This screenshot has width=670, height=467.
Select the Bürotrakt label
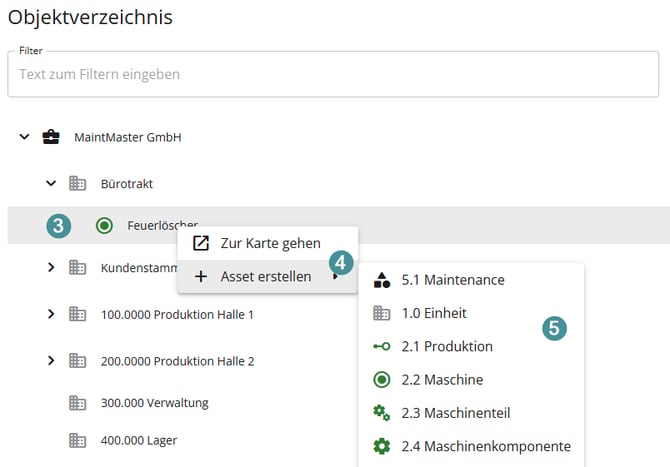pyautogui.click(x=127, y=184)
